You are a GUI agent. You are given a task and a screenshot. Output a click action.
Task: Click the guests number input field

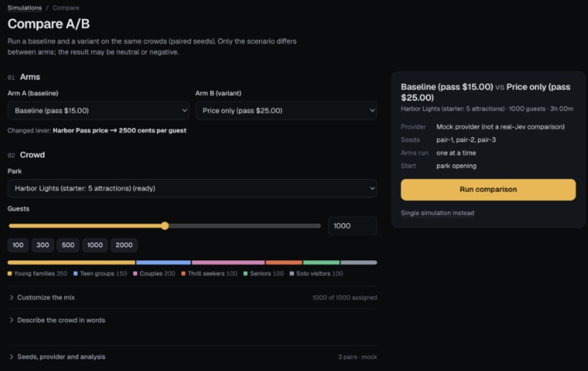352,226
